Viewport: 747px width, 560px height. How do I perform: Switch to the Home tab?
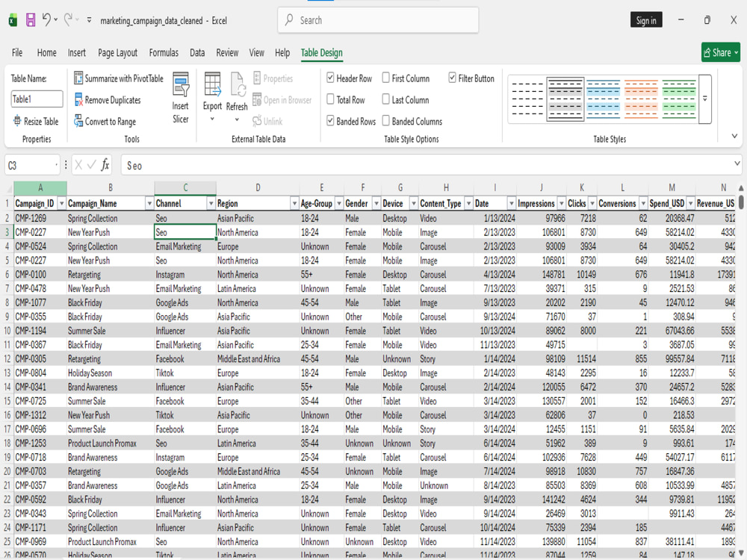click(x=46, y=52)
